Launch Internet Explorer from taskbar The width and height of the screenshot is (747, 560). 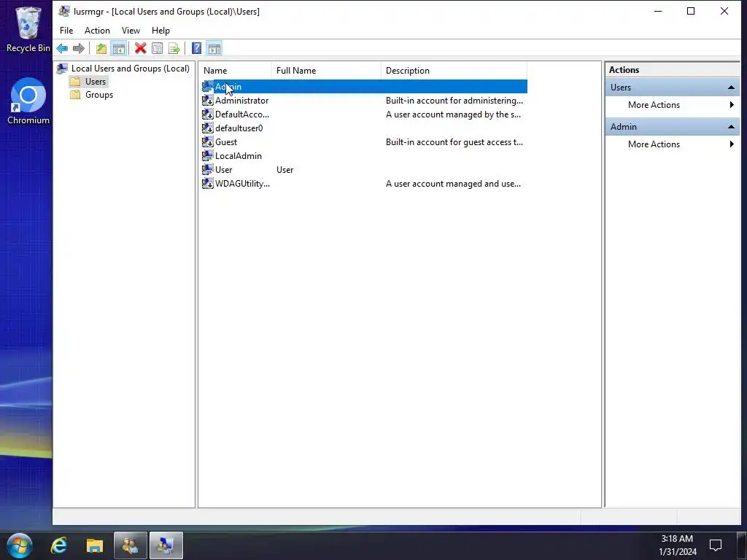(x=59, y=545)
